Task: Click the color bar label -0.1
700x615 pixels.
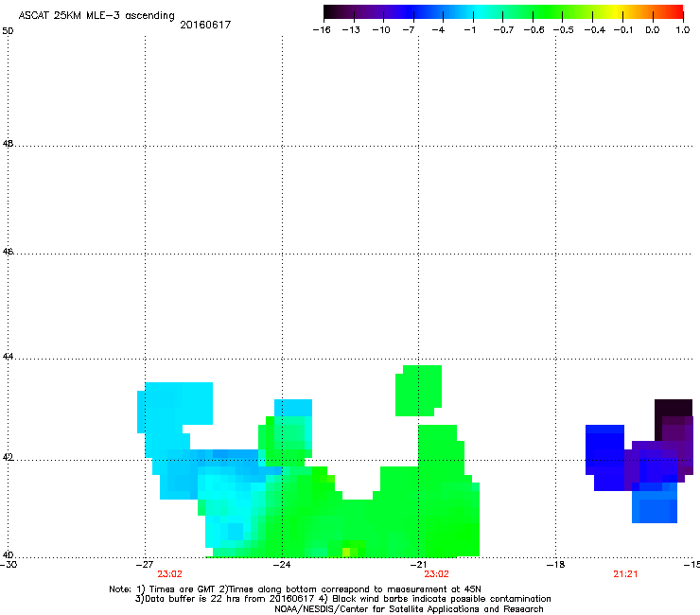Action: click(623, 30)
